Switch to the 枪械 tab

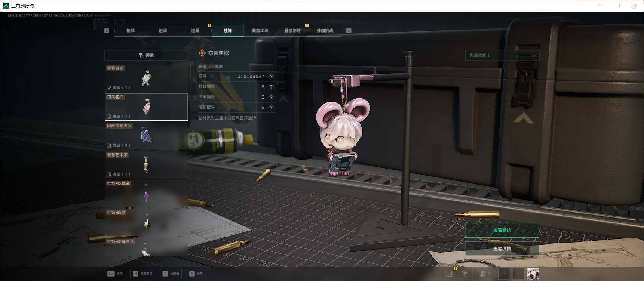130,31
